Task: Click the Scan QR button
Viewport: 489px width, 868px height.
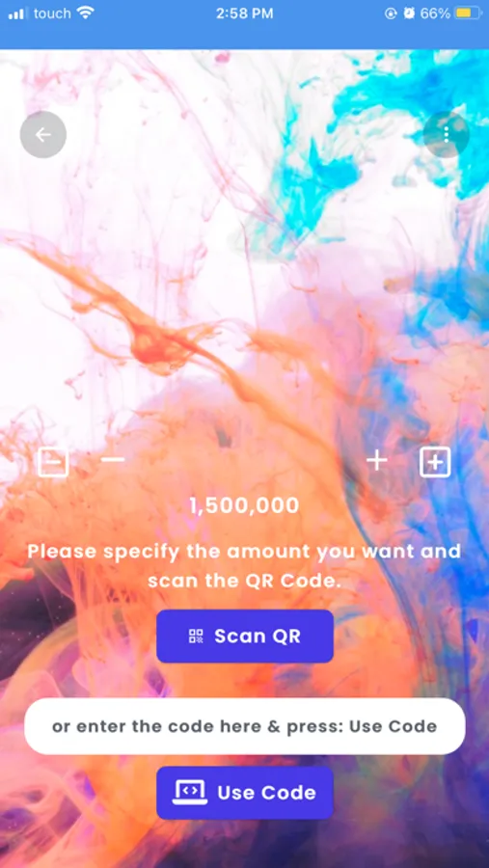Action: pos(245,637)
